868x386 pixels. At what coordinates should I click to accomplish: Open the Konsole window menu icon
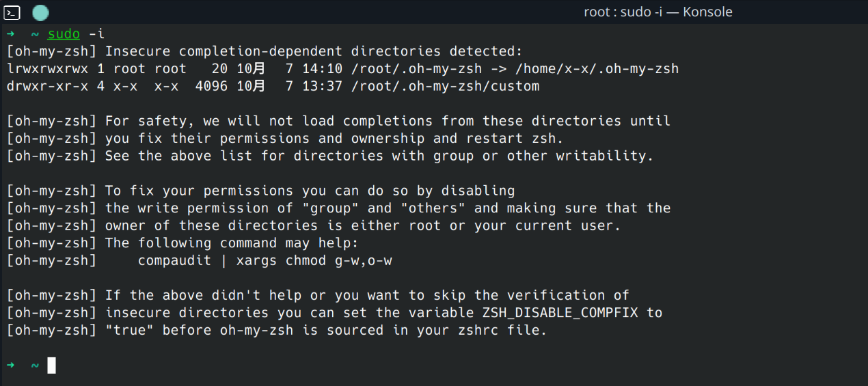coord(12,12)
